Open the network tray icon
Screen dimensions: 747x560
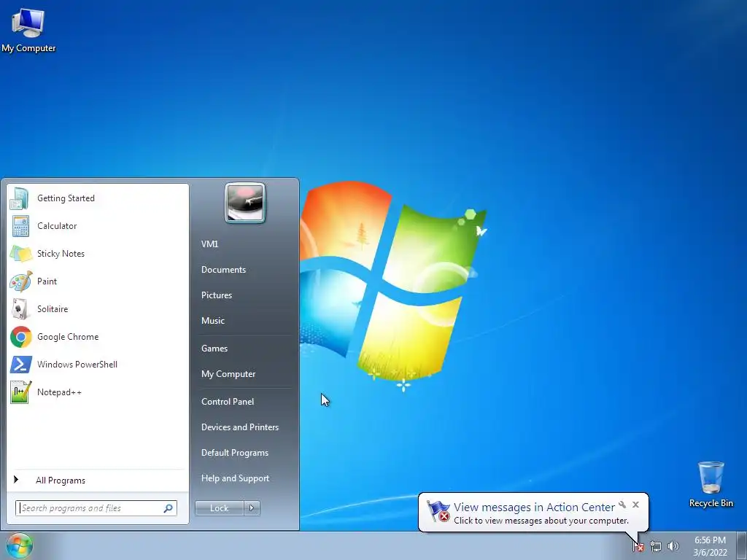point(656,547)
